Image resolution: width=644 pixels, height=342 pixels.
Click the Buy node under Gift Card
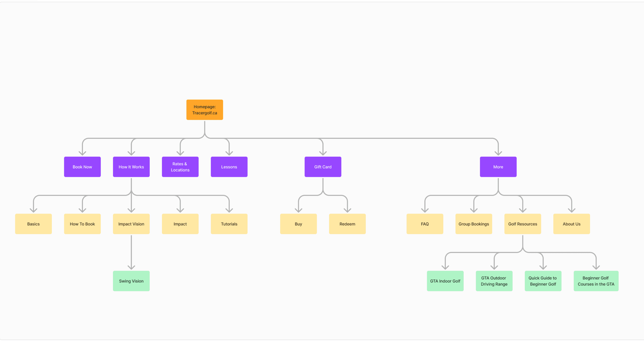pyautogui.click(x=298, y=224)
